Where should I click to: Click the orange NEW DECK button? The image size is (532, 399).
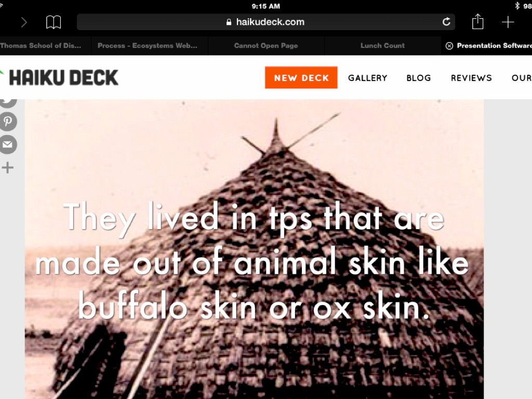point(301,78)
